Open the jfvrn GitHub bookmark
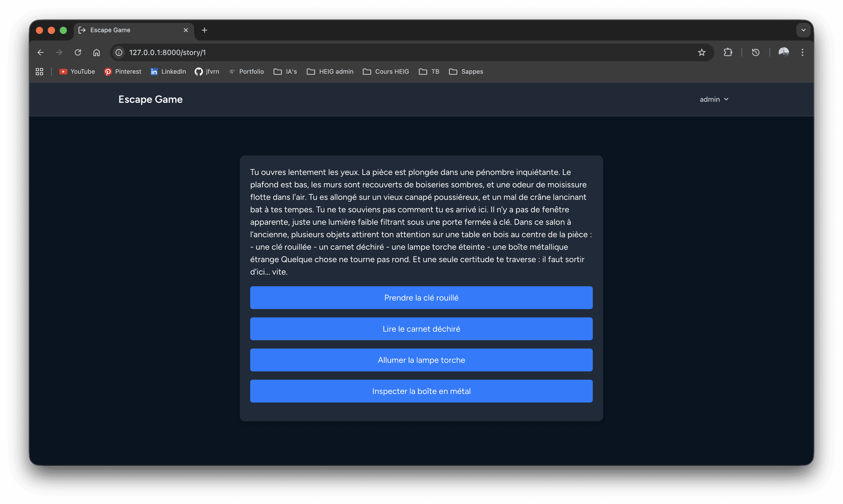This screenshot has width=843, height=504. pos(207,71)
